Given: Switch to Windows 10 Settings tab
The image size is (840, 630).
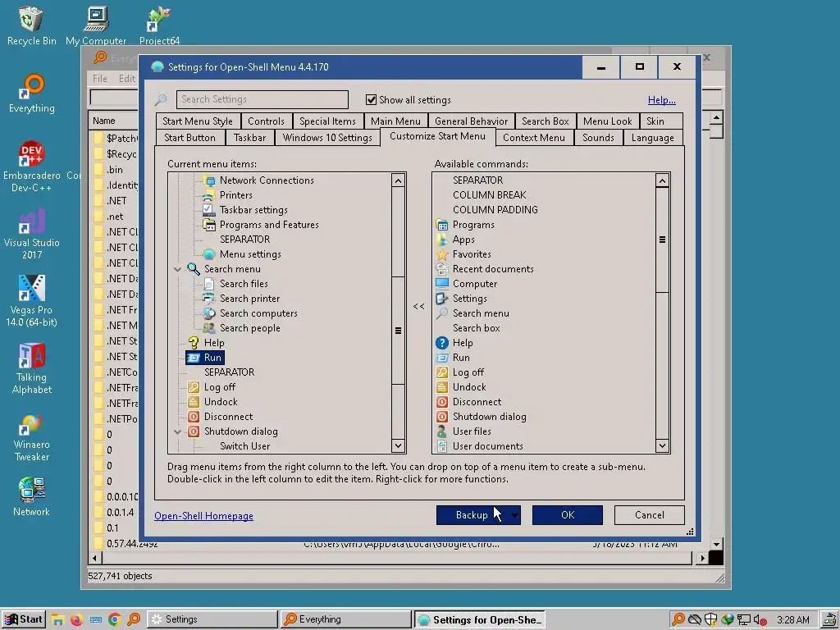Looking at the screenshot, I should (x=327, y=138).
